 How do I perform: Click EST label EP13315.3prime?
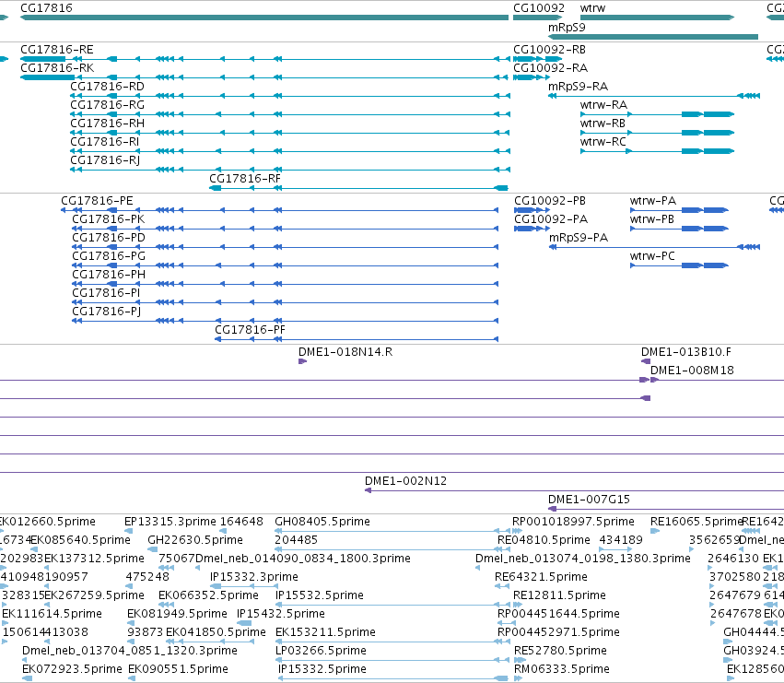point(170,522)
